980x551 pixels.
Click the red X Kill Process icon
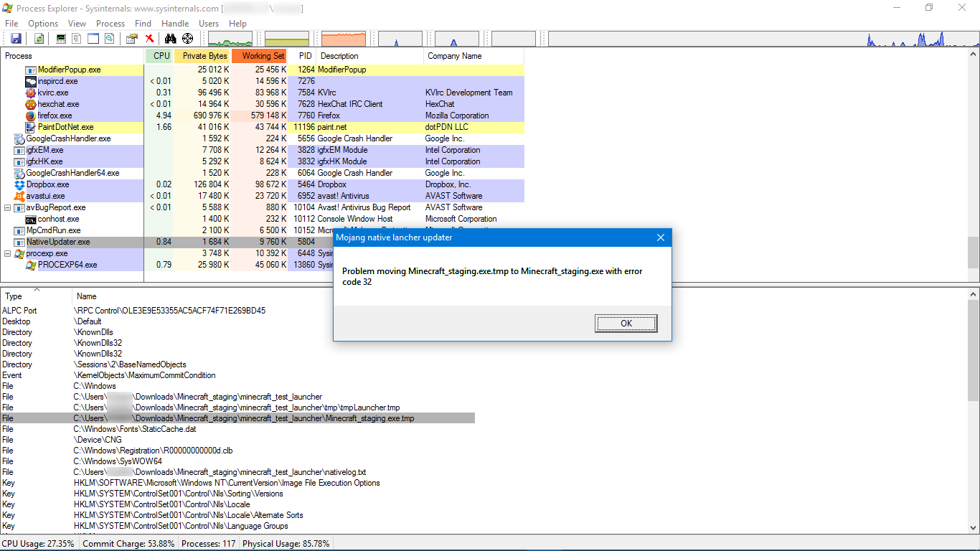tap(149, 39)
